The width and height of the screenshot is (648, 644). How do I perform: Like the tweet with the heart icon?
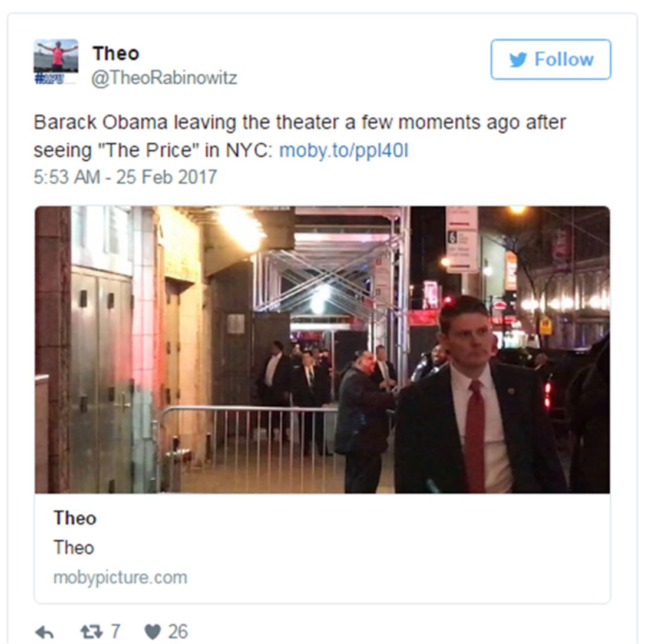pos(153,632)
